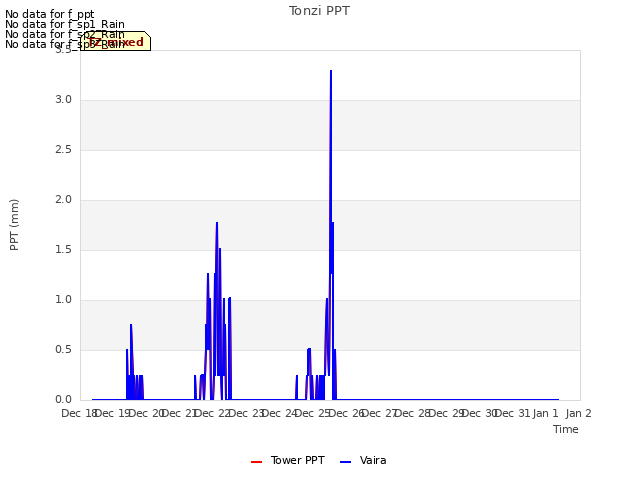
Task: Click the 0.0 y-axis tick label
Action: [63, 400]
